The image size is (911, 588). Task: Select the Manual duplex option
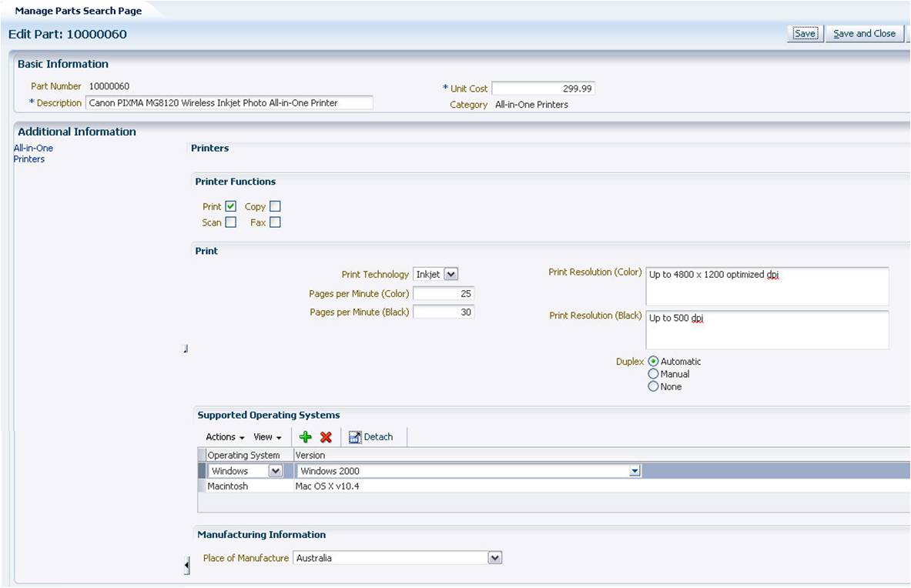click(x=653, y=374)
